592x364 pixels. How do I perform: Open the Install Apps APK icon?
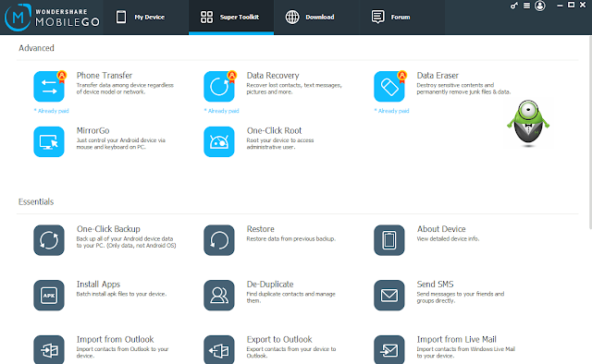[49, 296]
